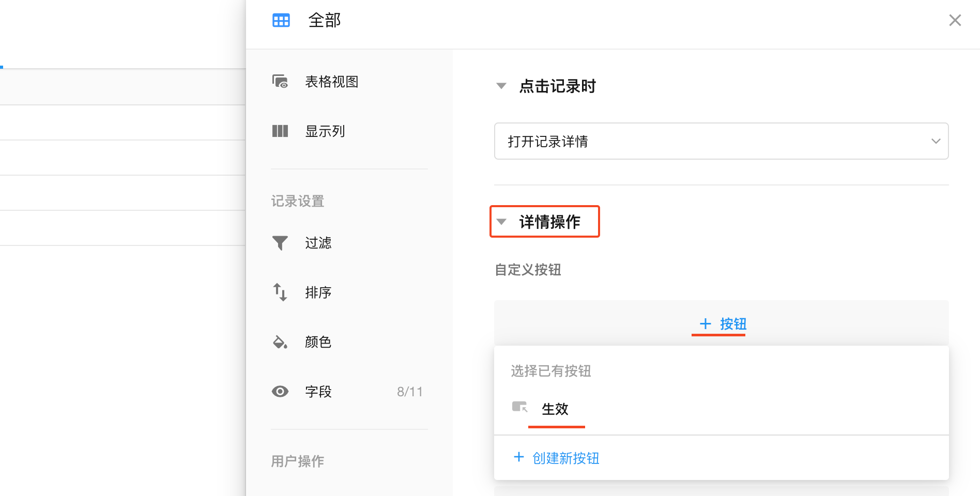Collapse the 详情操作 section triangle
The height and width of the screenshot is (496, 980).
click(x=501, y=222)
